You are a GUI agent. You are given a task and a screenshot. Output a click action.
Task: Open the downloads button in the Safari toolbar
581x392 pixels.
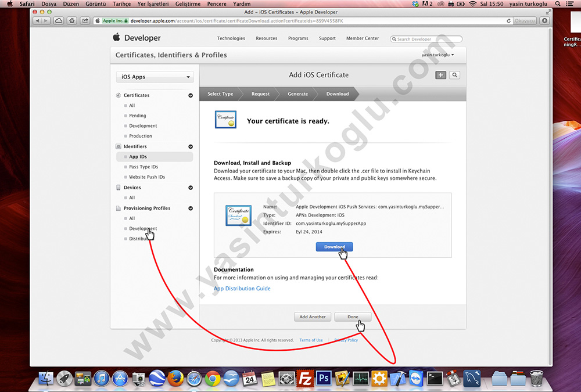(544, 21)
